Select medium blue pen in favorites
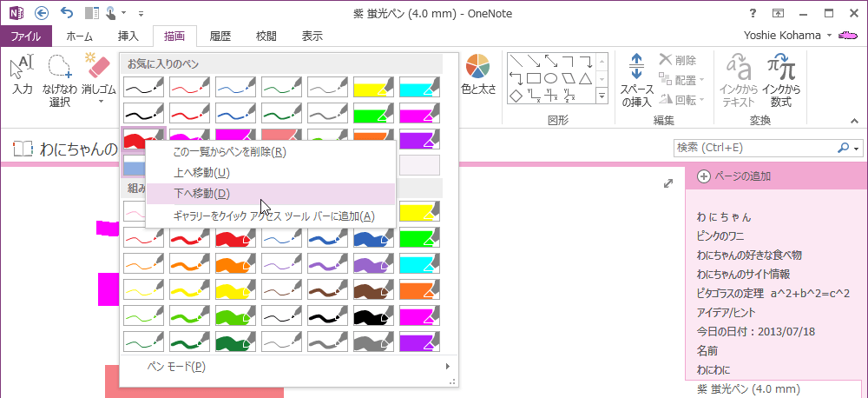 [236, 113]
